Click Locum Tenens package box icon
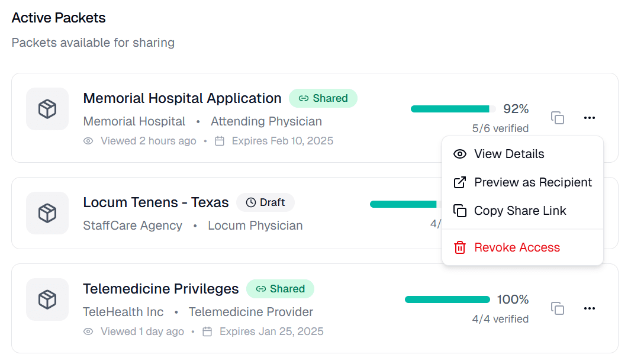Screen dimensions: 631x364 pyautogui.click(x=47, y=213)
